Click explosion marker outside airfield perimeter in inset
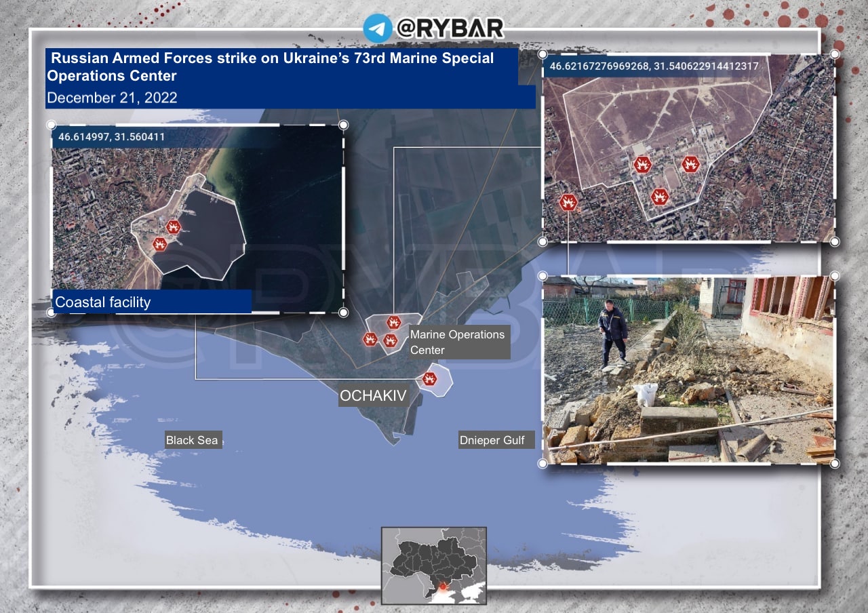Viewport: 868px width, 613px height. [x=568, y=202]
